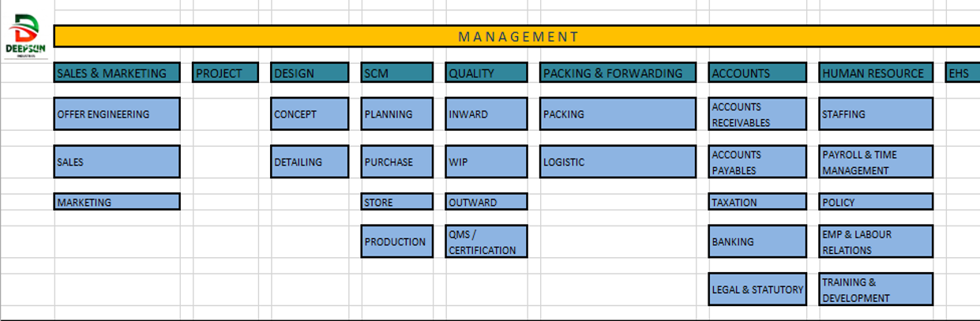980x321 pixels.
Task: Click the PACKING & FORWARDING header
Action: point(618,73)
